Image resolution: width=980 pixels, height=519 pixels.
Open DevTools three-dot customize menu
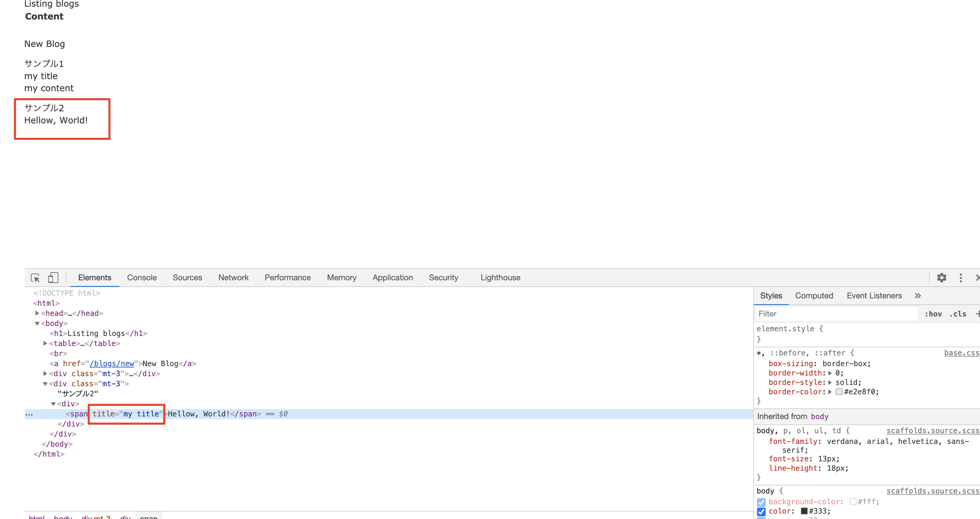coord(961,278)
